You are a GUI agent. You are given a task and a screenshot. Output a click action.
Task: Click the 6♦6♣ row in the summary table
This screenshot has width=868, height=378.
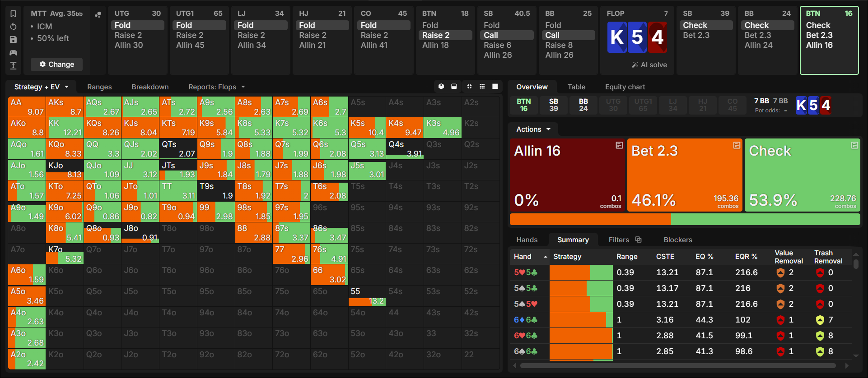point(681,320)
